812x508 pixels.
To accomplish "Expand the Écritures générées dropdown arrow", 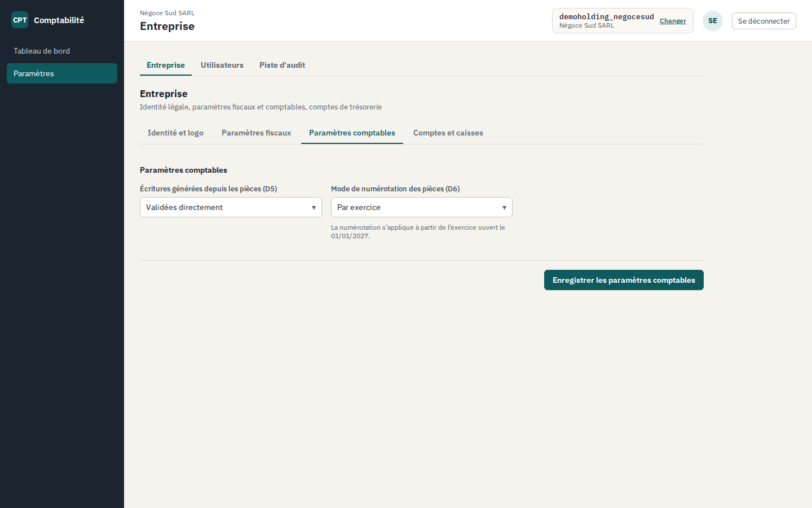I will click(314, 208).
